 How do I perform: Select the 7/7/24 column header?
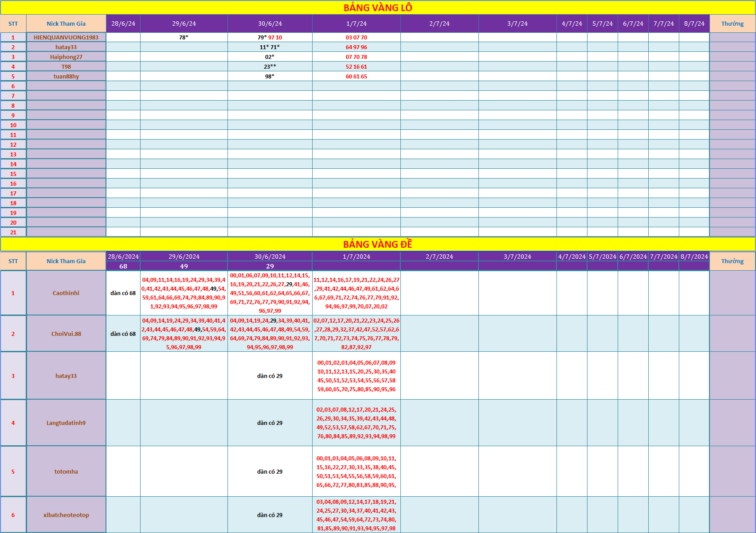(664, 23)
